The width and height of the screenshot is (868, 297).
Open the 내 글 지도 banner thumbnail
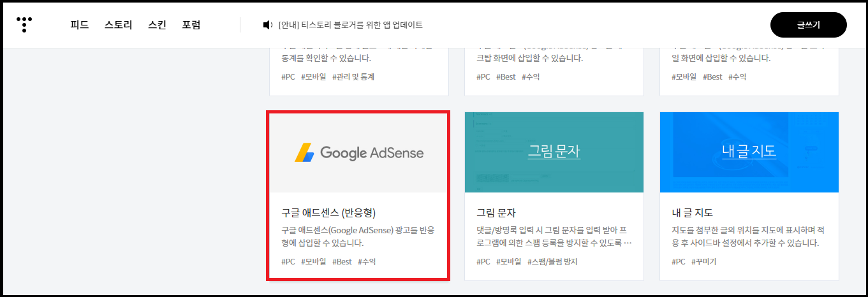tap(749, 152)
